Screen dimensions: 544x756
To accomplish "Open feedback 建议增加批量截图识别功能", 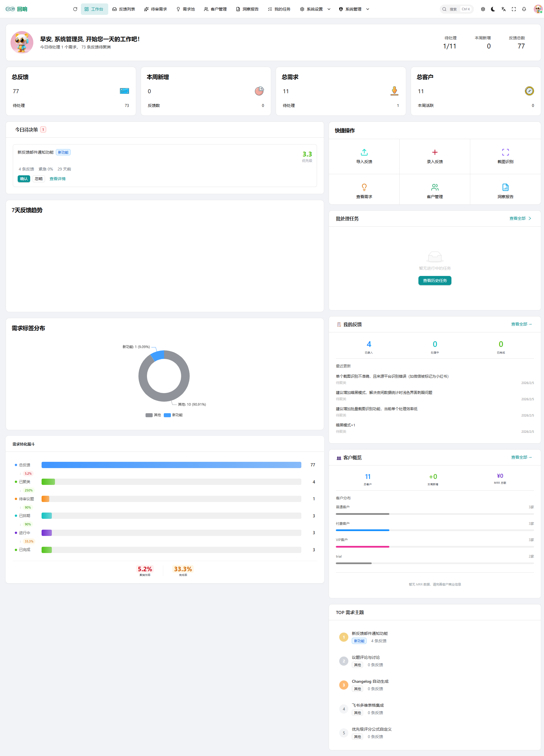I will pyautogui.click(x=377, y=409).
